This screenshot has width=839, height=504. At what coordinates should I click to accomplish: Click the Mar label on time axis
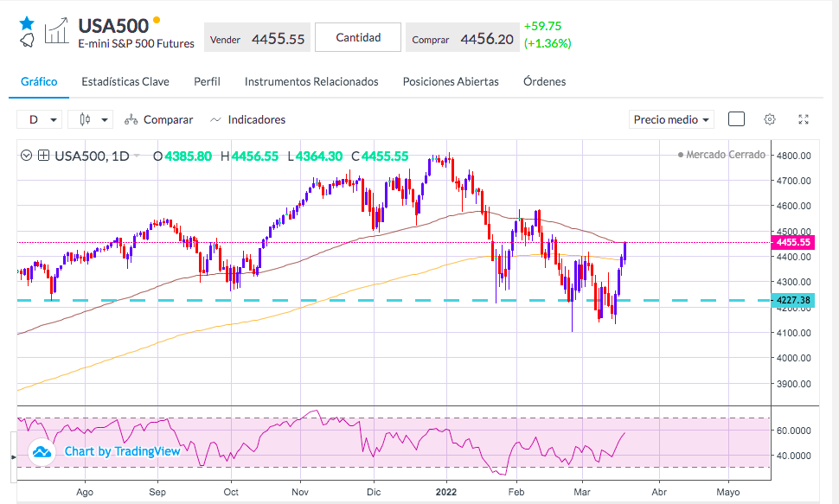pos(581,492)
